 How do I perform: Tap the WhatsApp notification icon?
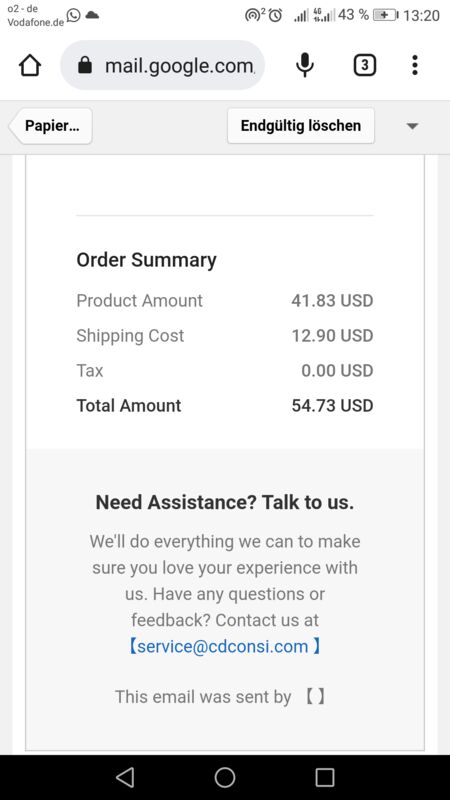coord(73,15)
